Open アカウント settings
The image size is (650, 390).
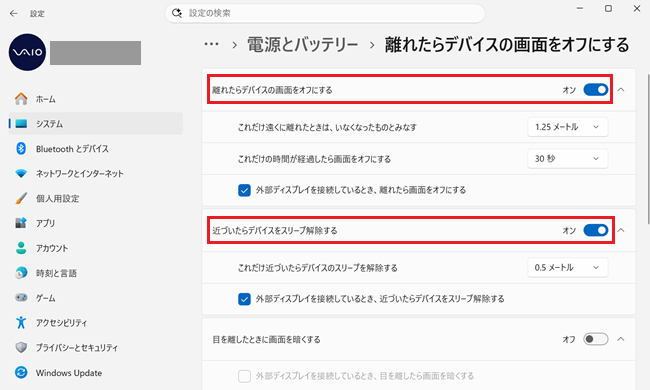click(x=96, y=248)
